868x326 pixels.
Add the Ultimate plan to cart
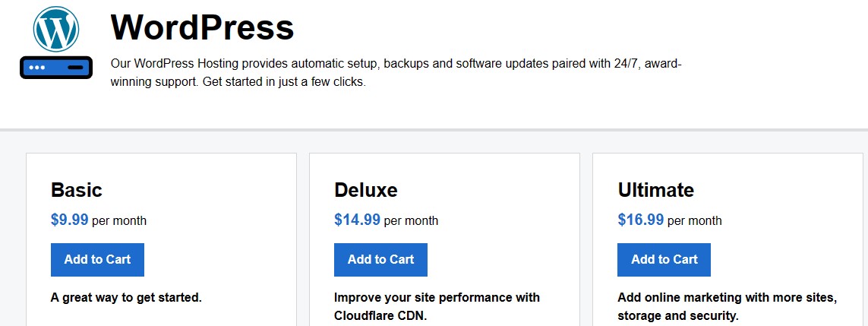(x=664, y=260)
